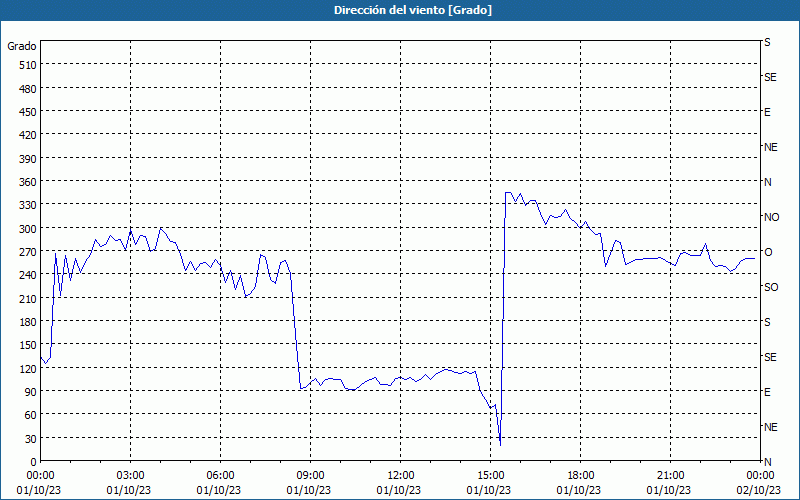Click the 30 value on the left axis
This screenshot has height=500, width=800.
tap(31, 439)
